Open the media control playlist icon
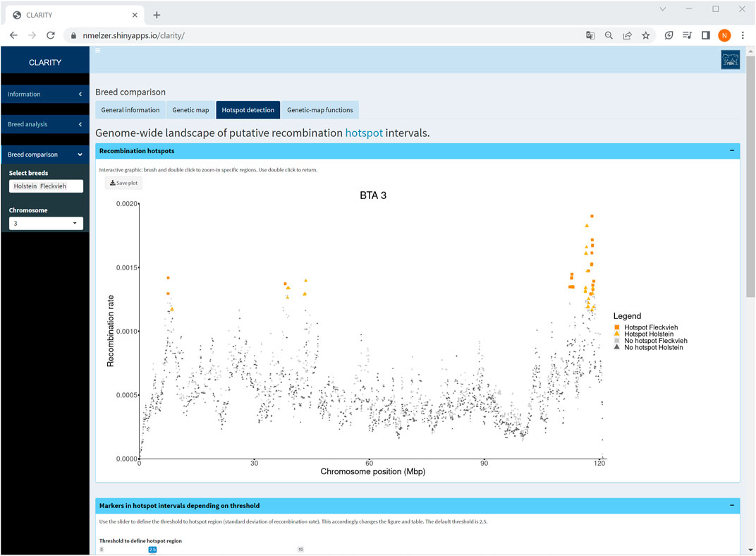The width and height of the screenshot is (756, 556). click(687, 35)
